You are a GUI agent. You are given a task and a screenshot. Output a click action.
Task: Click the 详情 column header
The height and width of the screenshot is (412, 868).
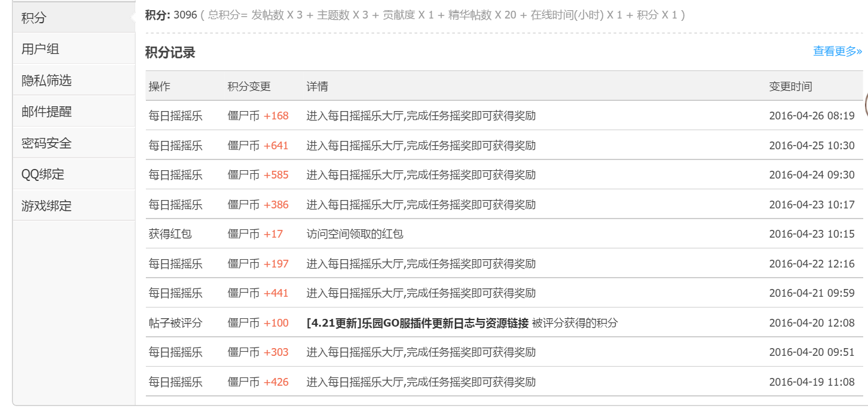(x=317, y=87)
